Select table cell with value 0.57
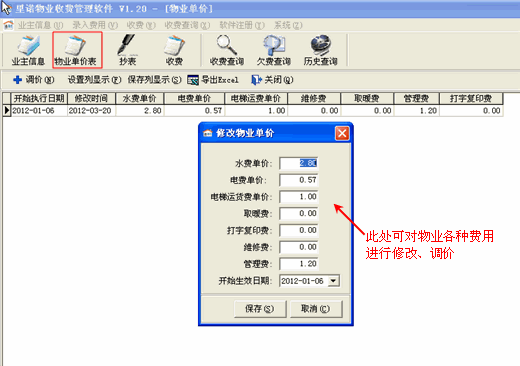Viewport: 520px width, 366px height. coord(194,111)
